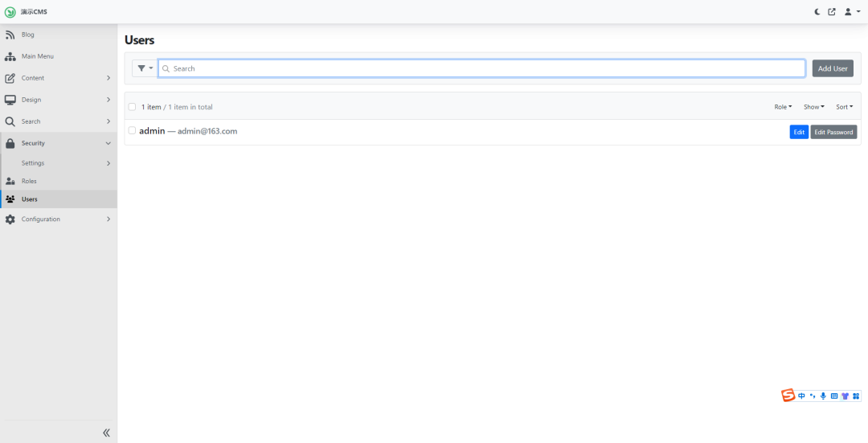The height and width of the screenshot is (443, 868).
Task: Click the Security padlock icon
Action: (10, 143)
